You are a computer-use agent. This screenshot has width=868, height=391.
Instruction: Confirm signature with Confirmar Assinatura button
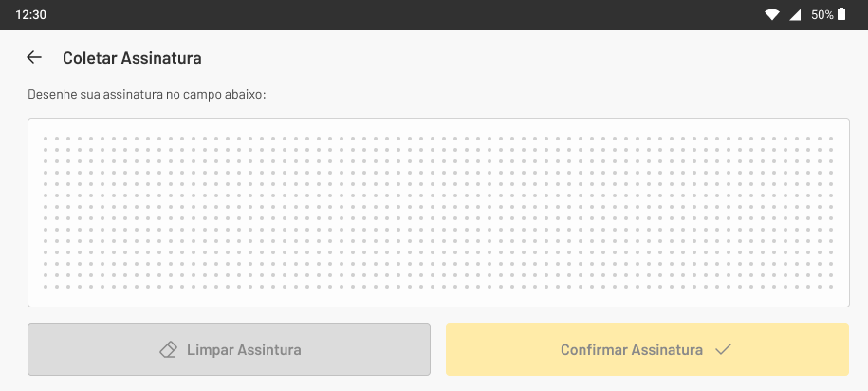click(647, 349)
